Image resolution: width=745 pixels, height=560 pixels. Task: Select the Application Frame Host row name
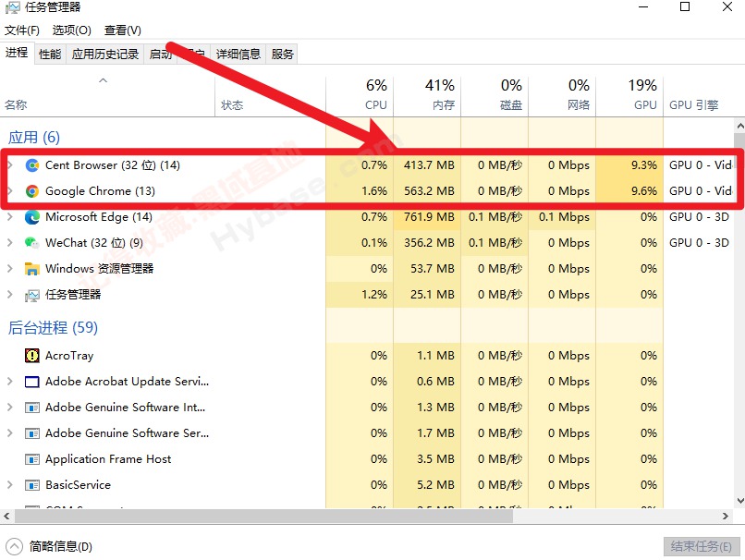(x=108, y=459)
